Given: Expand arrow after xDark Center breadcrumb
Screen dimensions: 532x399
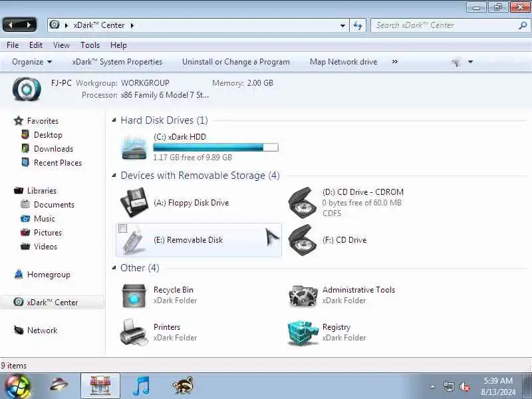Looking at the screenshot, I should (132, 25).
